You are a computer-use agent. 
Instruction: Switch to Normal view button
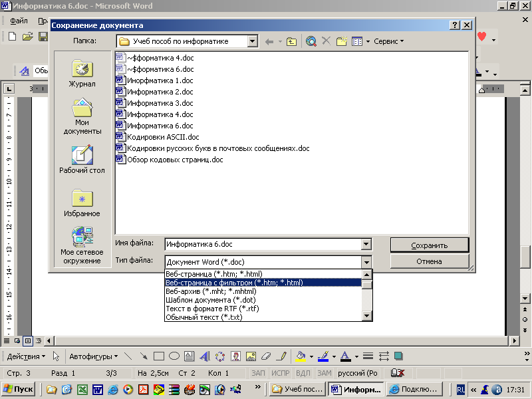pyautogui.click(x=7, y=340)
